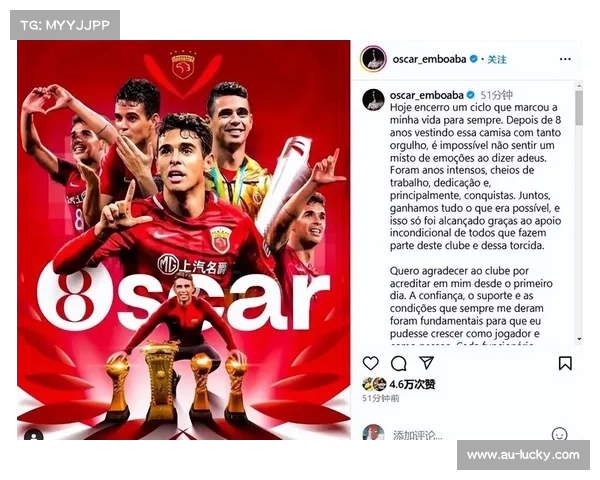The image size is (600, 480).
Task: Open comments via speech bubble icon
Action: point(398,363)
